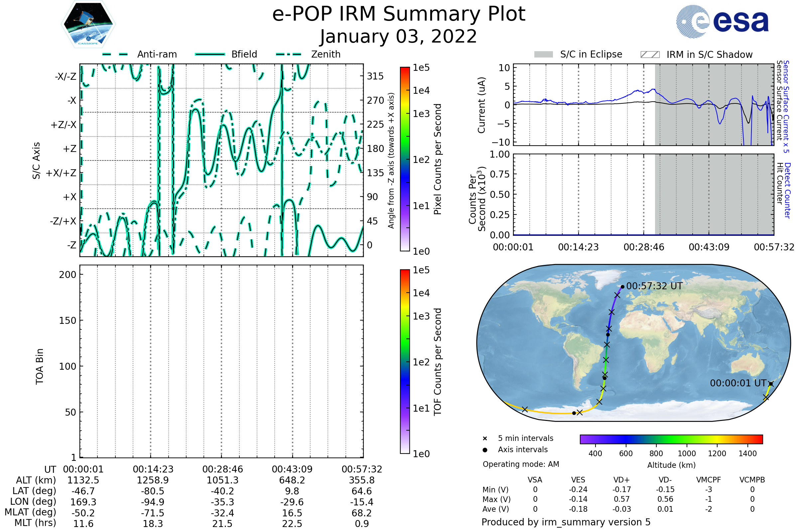Click the e-POP IRM Summary Plot title
The width and height of the screenshot is (798, 532).
[399, 14]
